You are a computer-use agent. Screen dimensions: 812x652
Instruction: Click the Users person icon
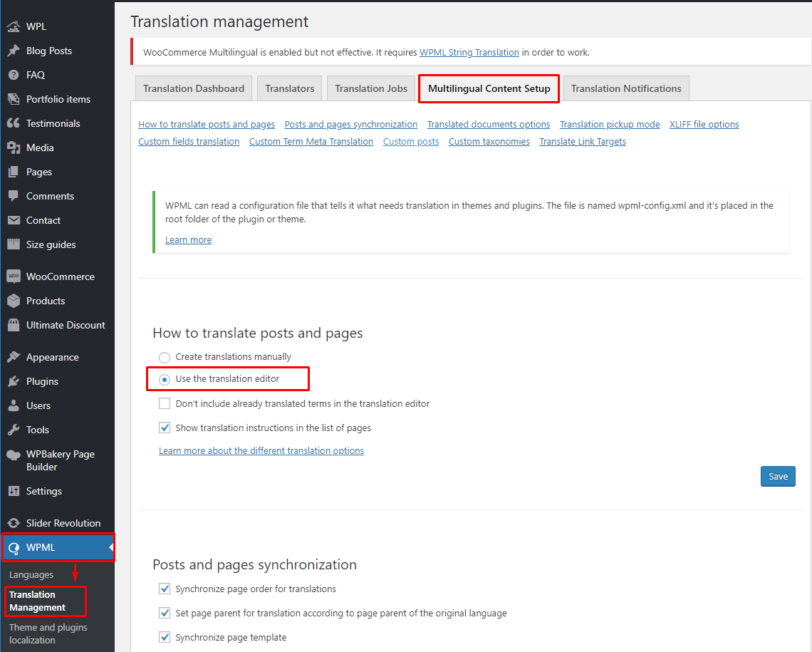[14, 405]
